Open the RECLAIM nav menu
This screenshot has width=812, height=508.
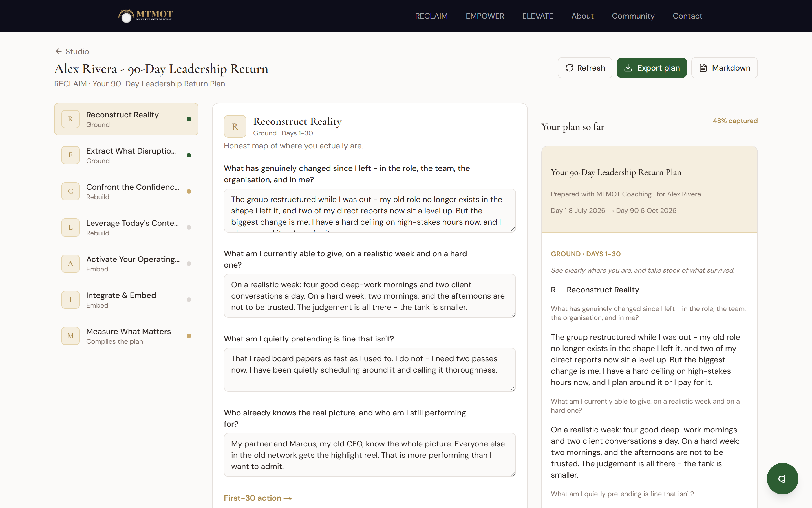(431, 16)
